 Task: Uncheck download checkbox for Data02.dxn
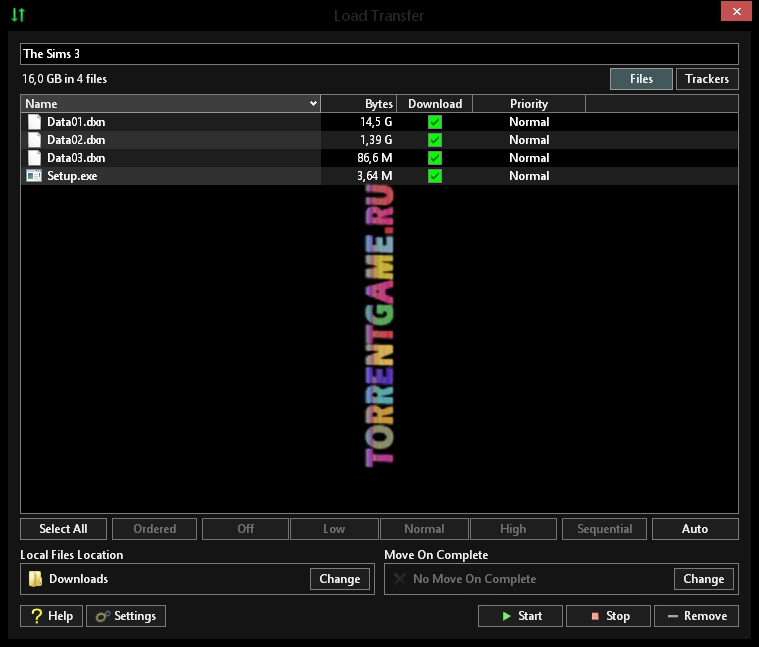[435, 140]
